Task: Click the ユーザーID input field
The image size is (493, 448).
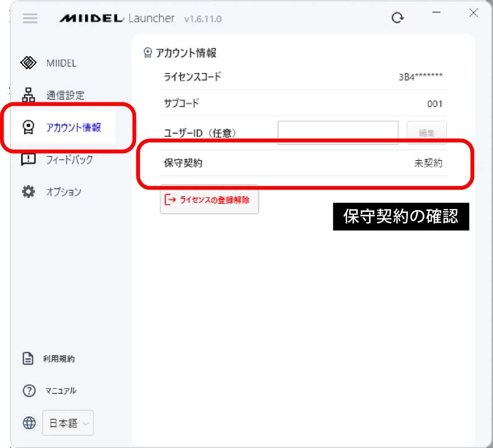Action: [338, 133]
